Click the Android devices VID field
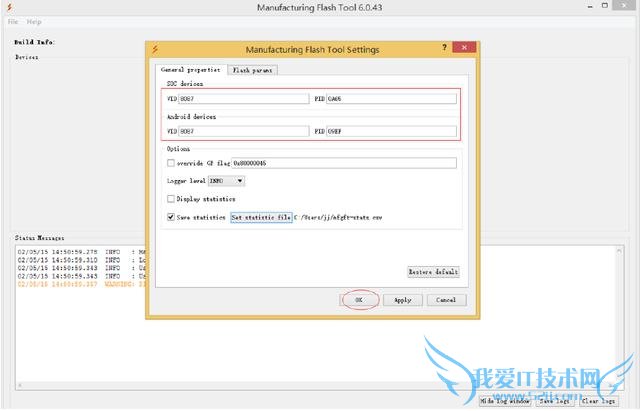Viewport: 640px width, 411px height. [x=244, y=131]
